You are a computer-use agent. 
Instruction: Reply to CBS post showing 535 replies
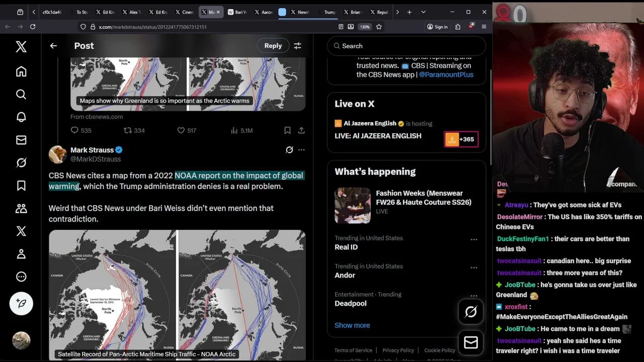(81, 130)
